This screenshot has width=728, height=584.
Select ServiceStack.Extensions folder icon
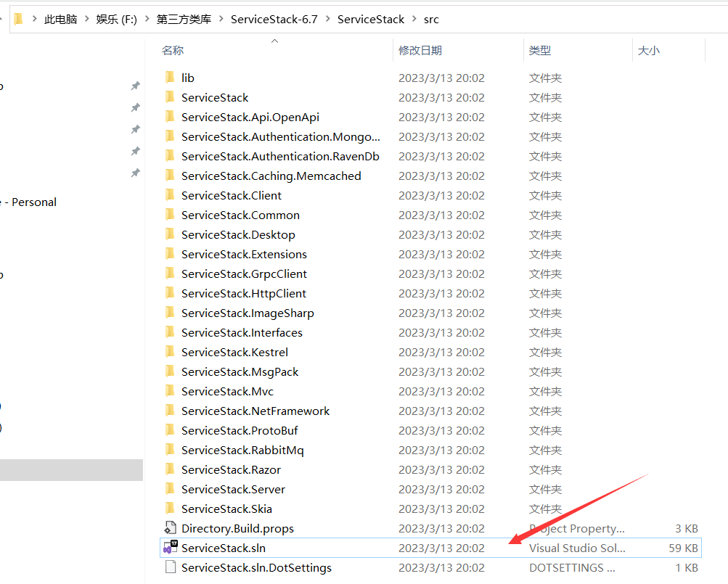pos(170,254)
